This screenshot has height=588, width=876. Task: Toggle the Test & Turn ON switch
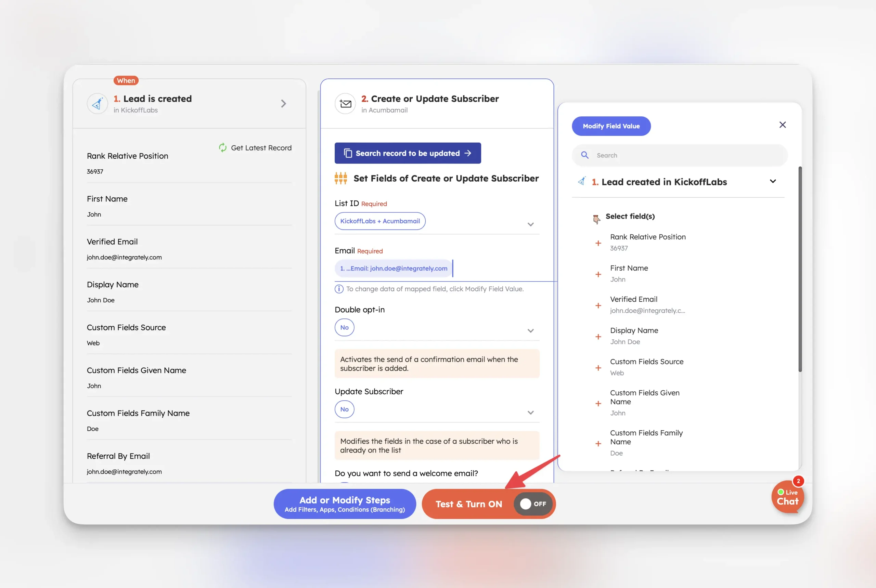pyautogui.click(x=533, y=504)
